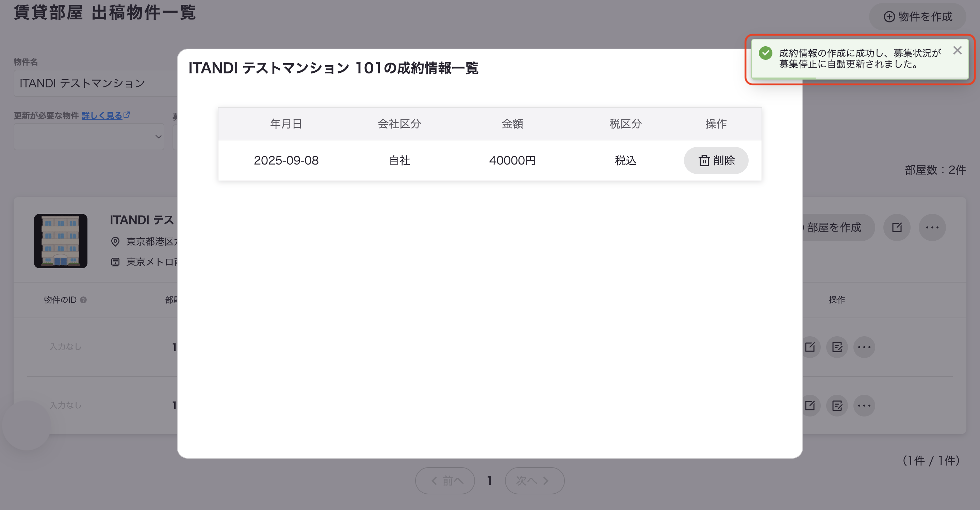The height and width of the screenshot is (510, 980).
Task: Click the 年月日 column header
Action: coord(286,123)
